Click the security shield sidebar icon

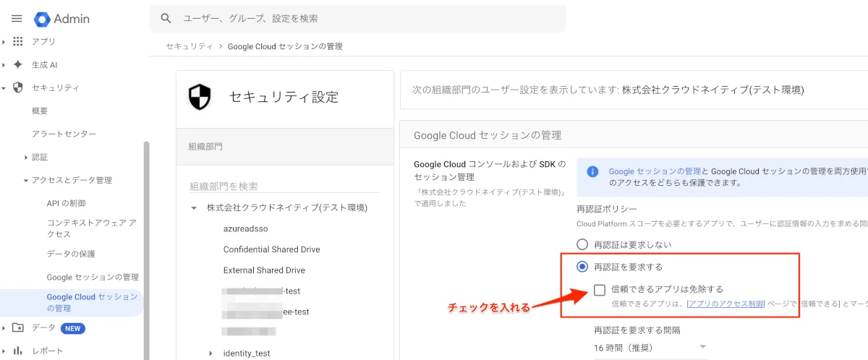18,87
